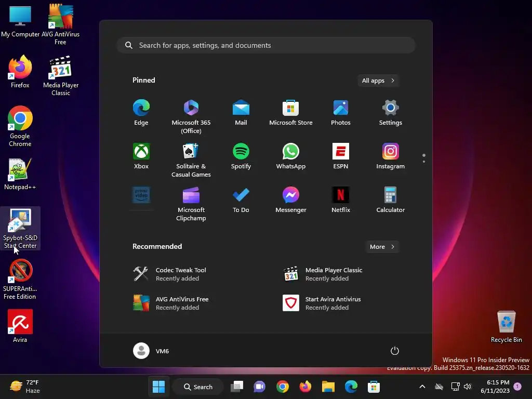Open the Chat taskbar icon
532x399 pixels.
click(260, 387)
